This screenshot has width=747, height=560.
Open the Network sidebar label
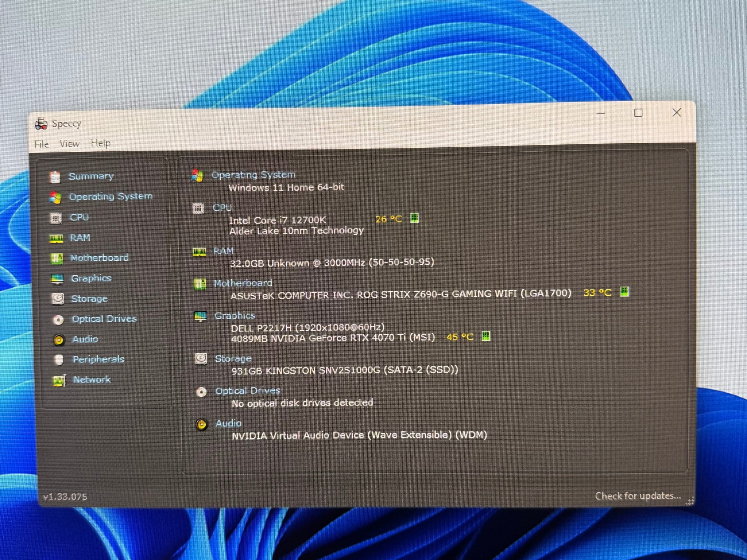[x=92, y=380]
